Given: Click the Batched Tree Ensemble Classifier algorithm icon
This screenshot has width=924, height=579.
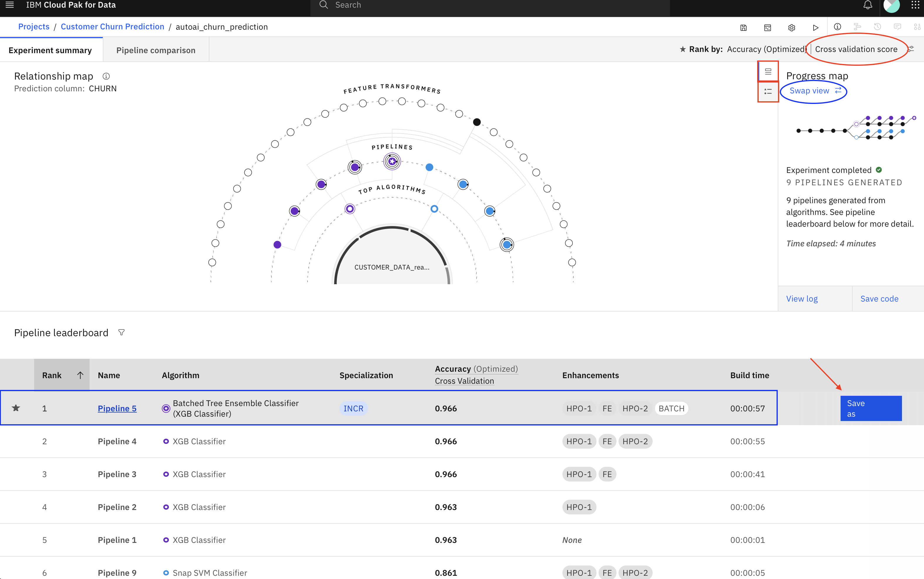Looking at the screenshot, I should (x=166, y=408).
